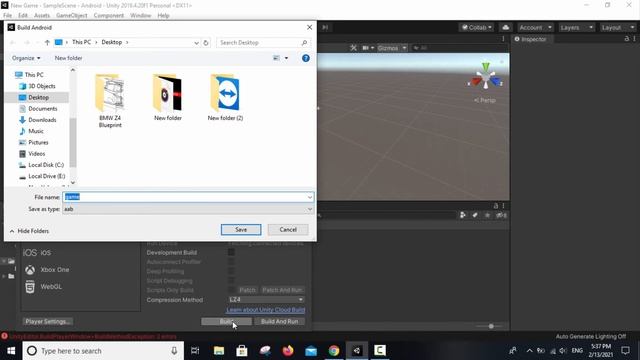This screenshot has height=360, width=640.
Task: Click the favorites star icon in Project panel
Action: click(x=487, y=215)
